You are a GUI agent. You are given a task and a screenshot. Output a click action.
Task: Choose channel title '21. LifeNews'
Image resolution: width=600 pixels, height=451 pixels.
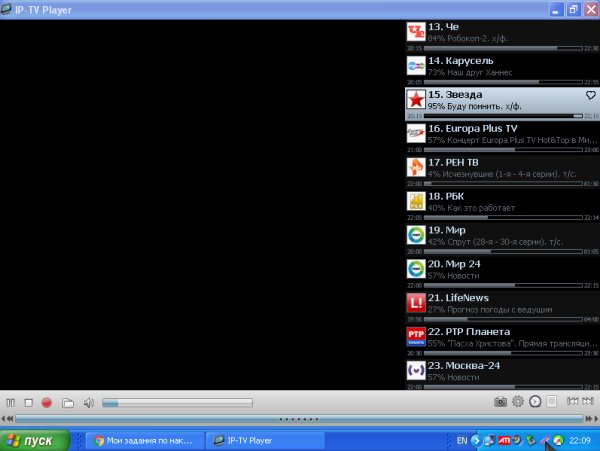(x=458, y=298)
